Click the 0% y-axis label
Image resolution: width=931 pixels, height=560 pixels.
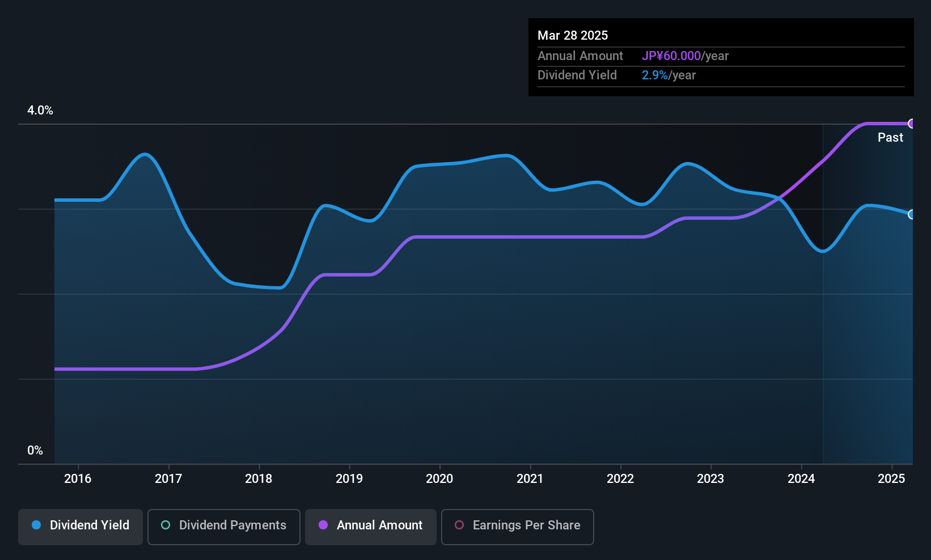pos(35,451)
